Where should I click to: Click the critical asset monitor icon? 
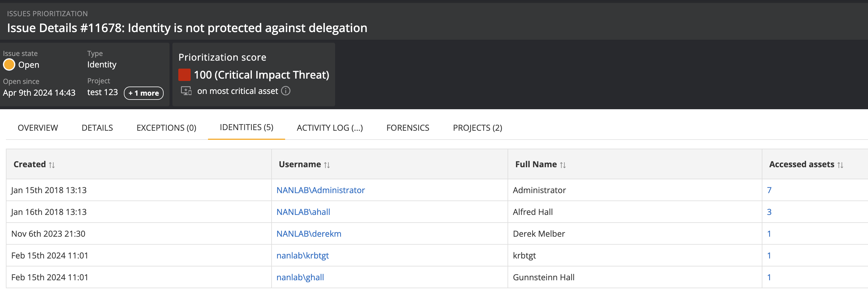(x=186, y=91)
